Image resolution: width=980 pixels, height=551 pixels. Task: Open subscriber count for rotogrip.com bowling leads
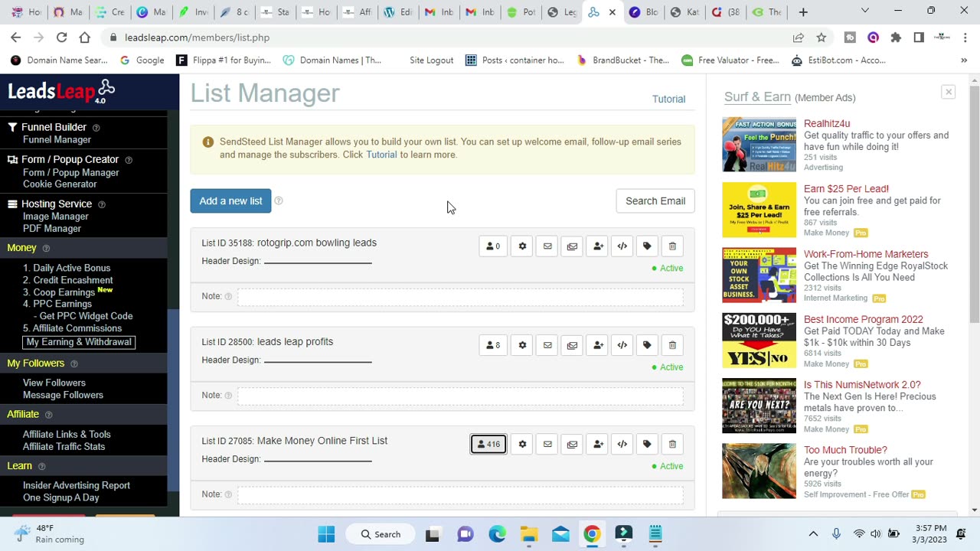[492, 246]
